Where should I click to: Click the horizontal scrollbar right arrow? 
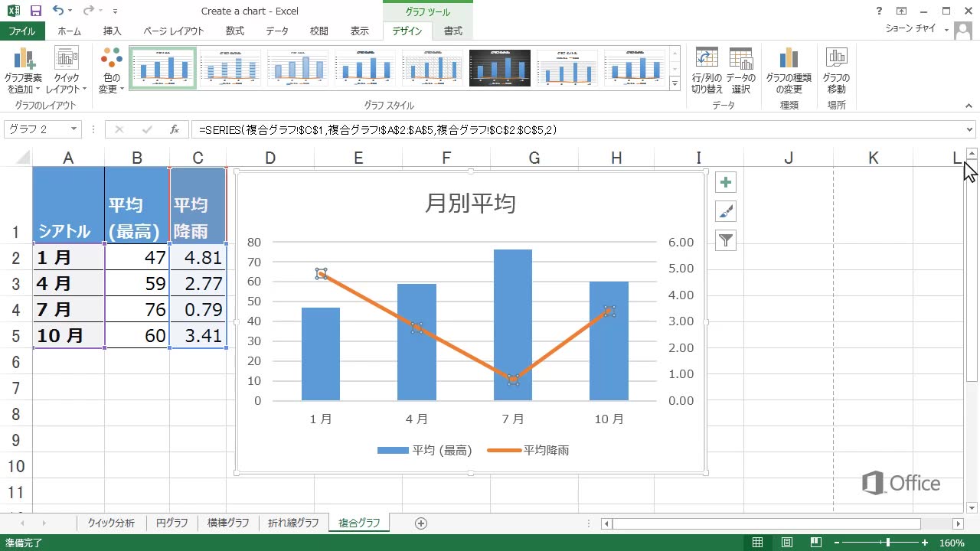pos(958,523)
